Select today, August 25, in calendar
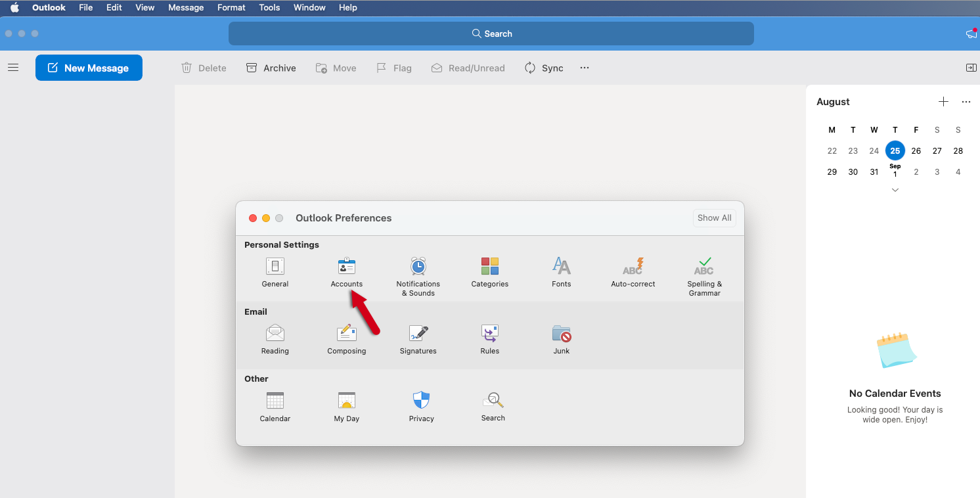This screenshot has width=980, height=498. 895,150
